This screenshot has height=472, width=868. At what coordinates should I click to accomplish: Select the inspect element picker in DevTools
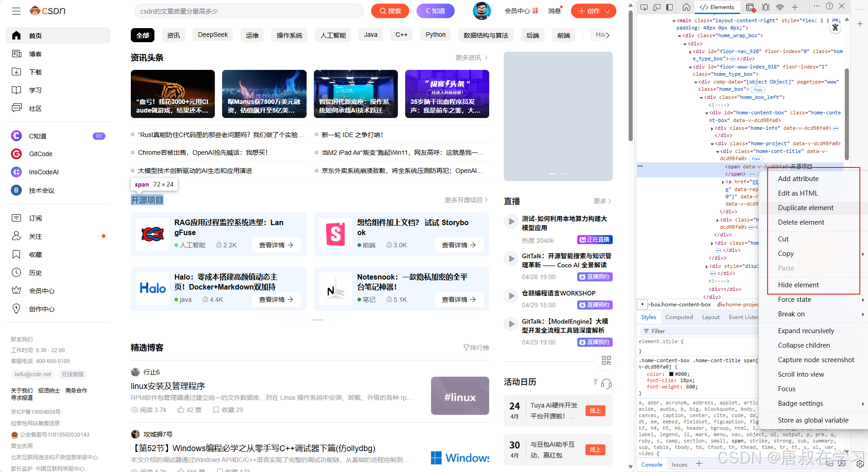click(x=644, y=7)
